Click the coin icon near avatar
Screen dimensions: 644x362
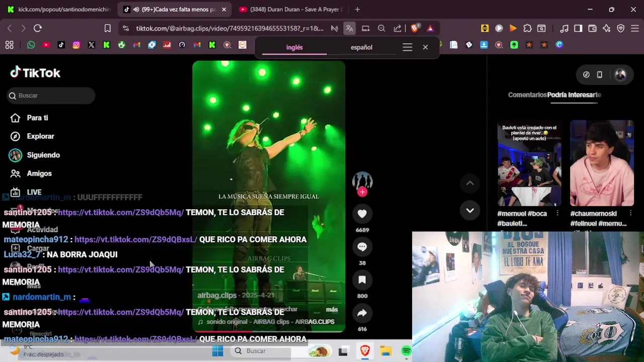[x=586, y=74]
